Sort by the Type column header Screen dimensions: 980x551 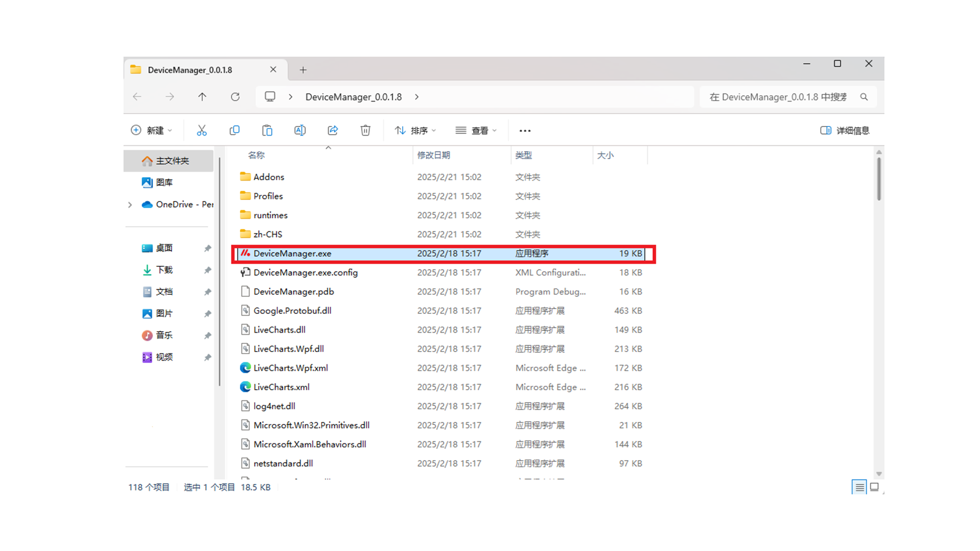(x=524, y=155)
